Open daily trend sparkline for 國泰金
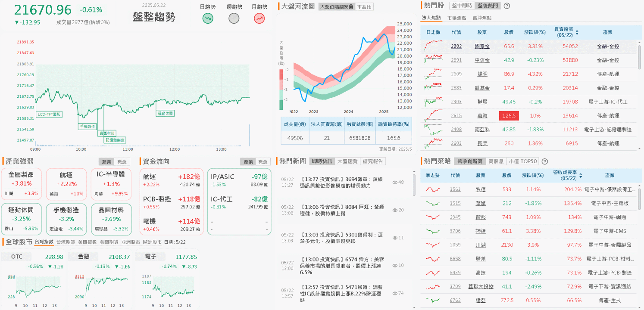 (x=433, y=46)
